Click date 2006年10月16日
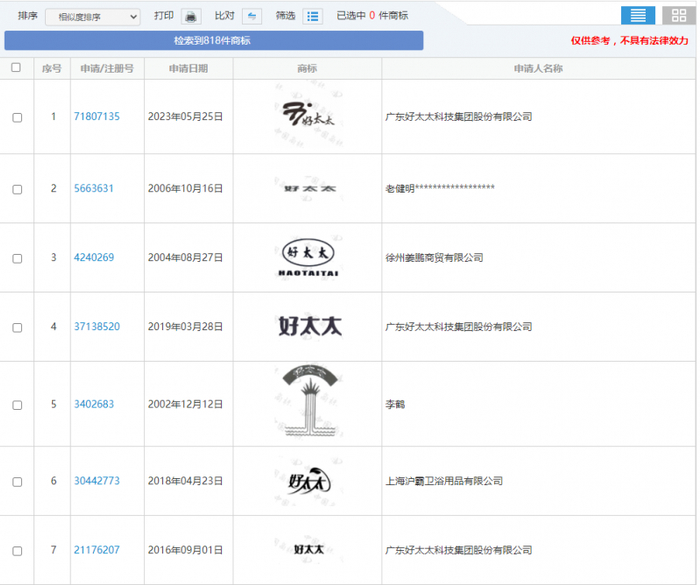700x585 pixels. click(185, 188)
